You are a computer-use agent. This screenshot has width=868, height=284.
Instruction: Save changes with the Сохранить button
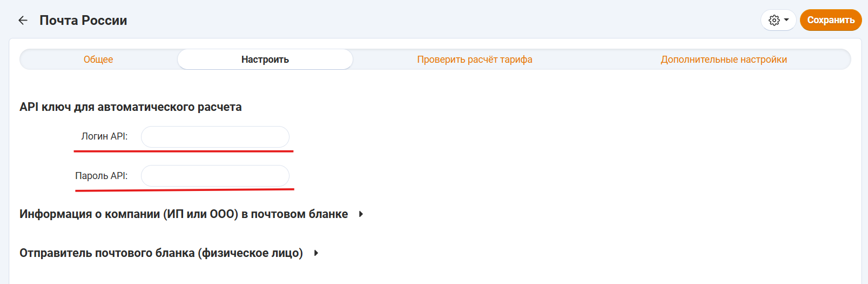[831, 20]
